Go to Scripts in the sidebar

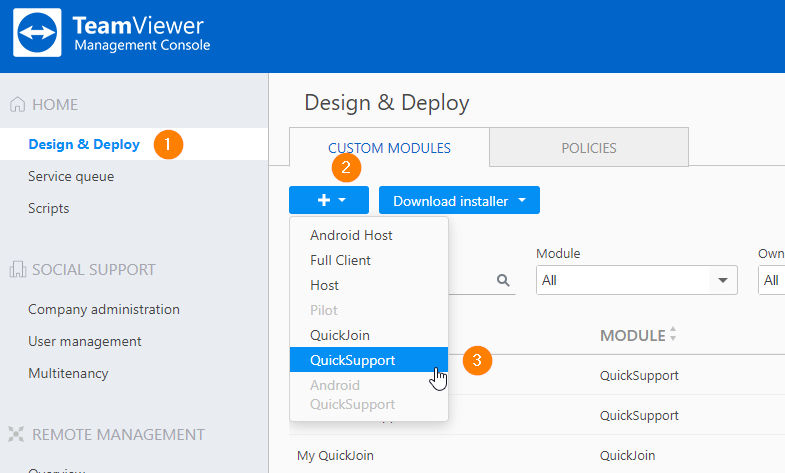[x=49, y=209]
